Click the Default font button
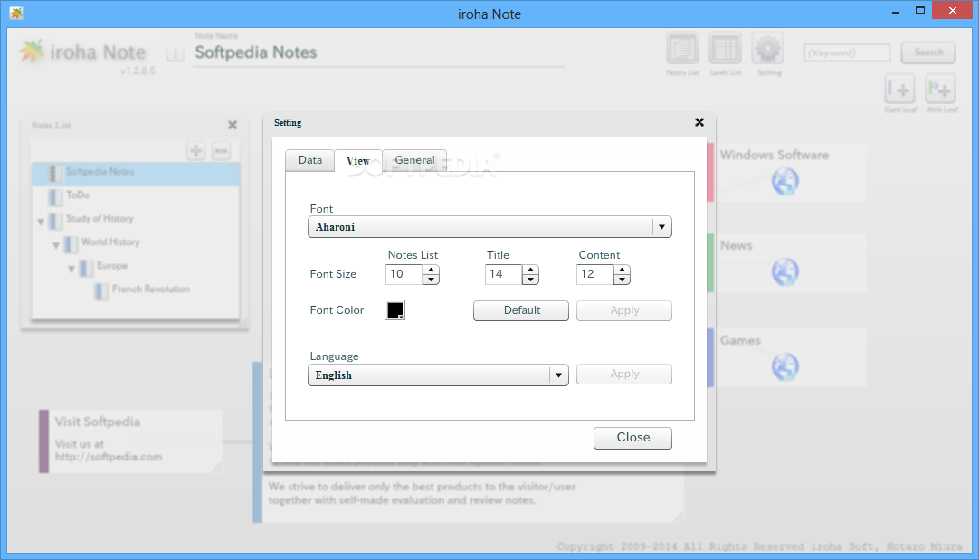This screenshot has width=979, height=560. [x=521, y=311]
